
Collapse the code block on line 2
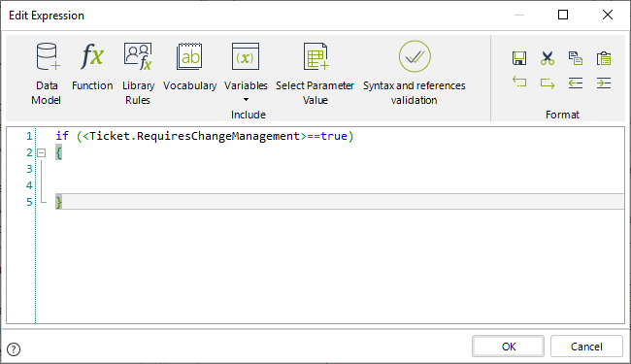[41, 152]
